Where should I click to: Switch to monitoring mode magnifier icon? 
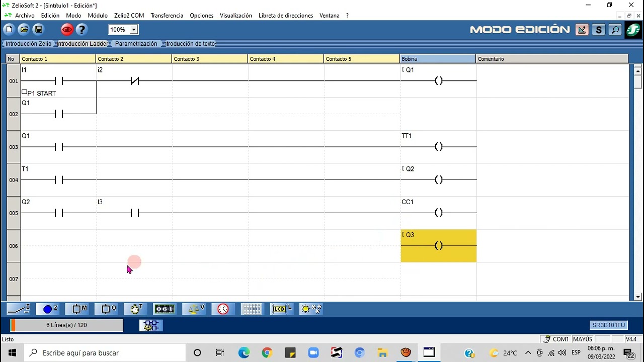(x=615, y=30)
